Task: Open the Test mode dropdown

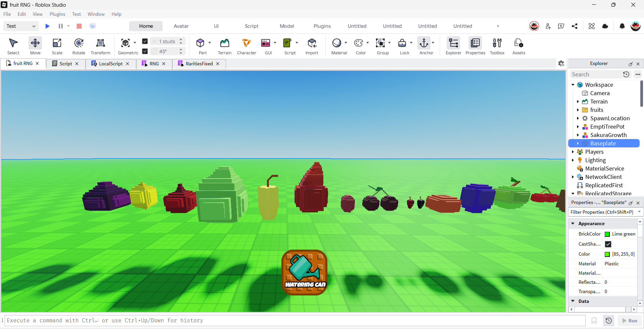Action: click(x=21, y=26)
